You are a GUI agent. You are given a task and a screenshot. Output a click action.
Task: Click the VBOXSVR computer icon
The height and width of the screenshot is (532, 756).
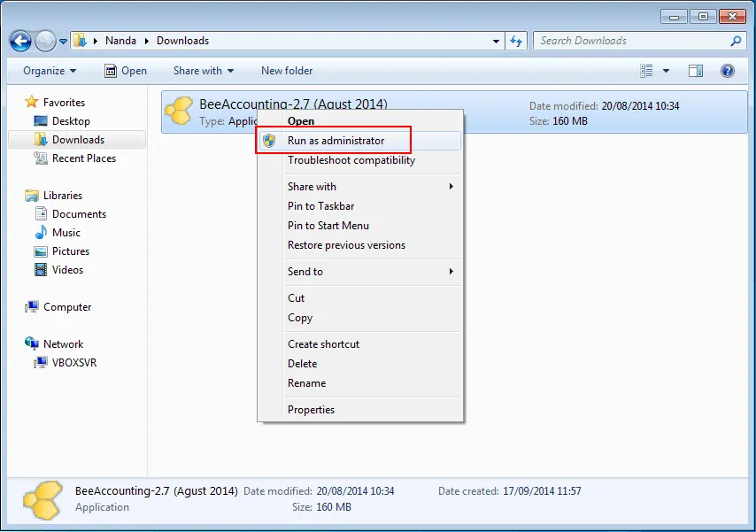(41, 362)
